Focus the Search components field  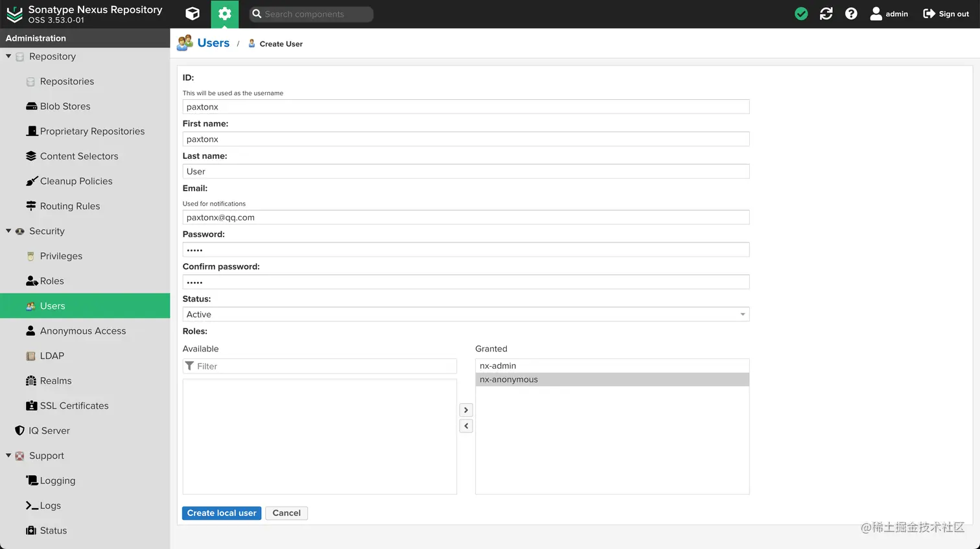tap(311, 14)
